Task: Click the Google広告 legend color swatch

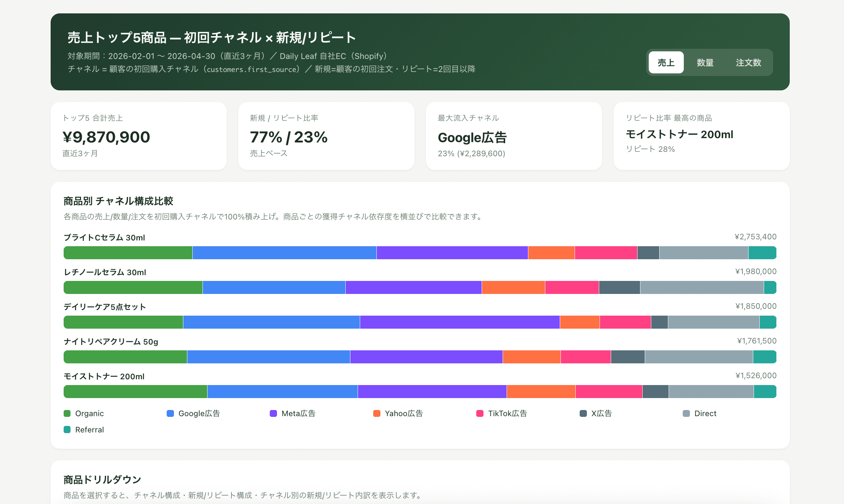Action: [170, 413]
